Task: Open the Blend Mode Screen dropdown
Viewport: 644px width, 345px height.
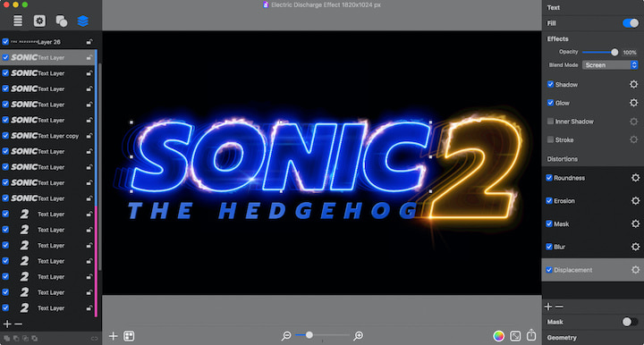Action: point(610,65)
